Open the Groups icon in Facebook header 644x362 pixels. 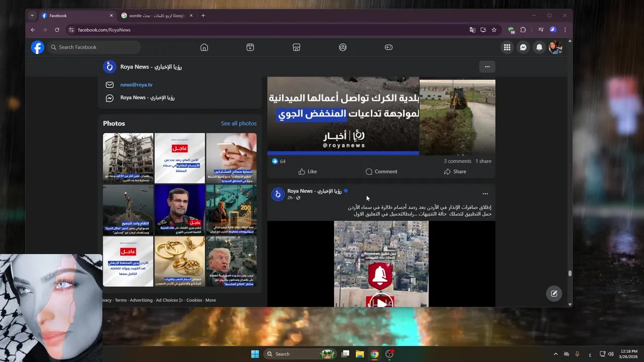(x=343, y=47)
